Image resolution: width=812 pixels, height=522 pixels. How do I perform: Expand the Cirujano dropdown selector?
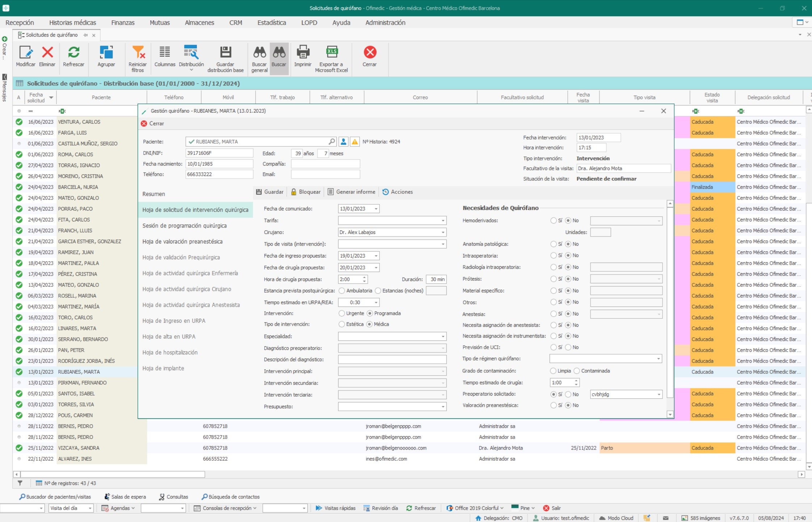[x=443, y=232]
